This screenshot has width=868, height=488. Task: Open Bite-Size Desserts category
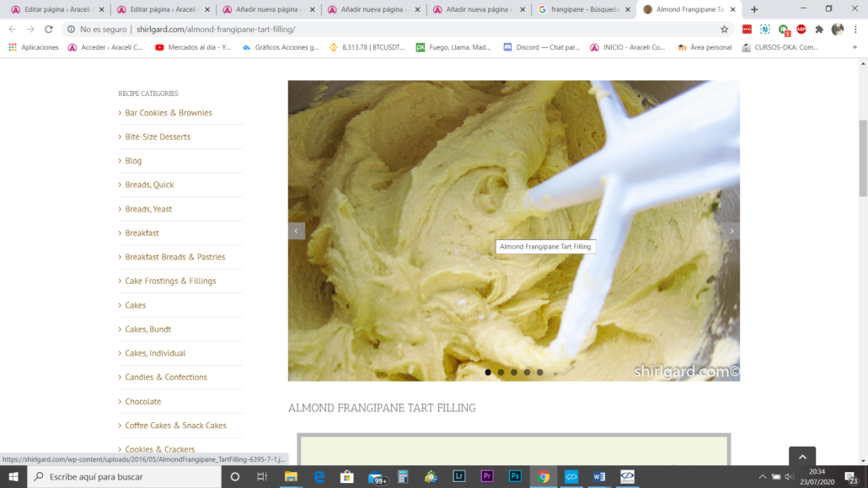point(158,137)
